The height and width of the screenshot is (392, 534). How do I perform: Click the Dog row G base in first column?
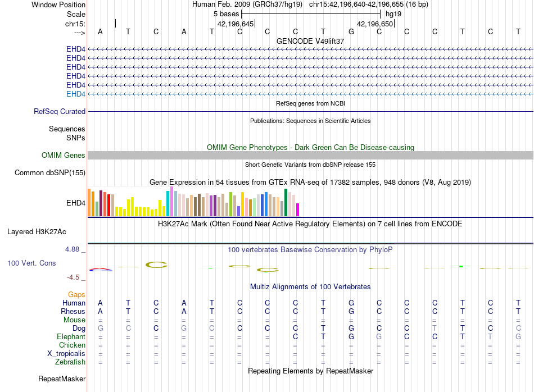click(x=101, y=328)
